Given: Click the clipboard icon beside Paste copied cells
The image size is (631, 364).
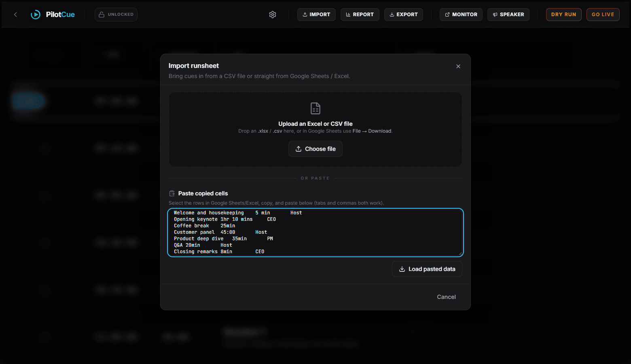Looking at the screenshot, I should [172, 193].
